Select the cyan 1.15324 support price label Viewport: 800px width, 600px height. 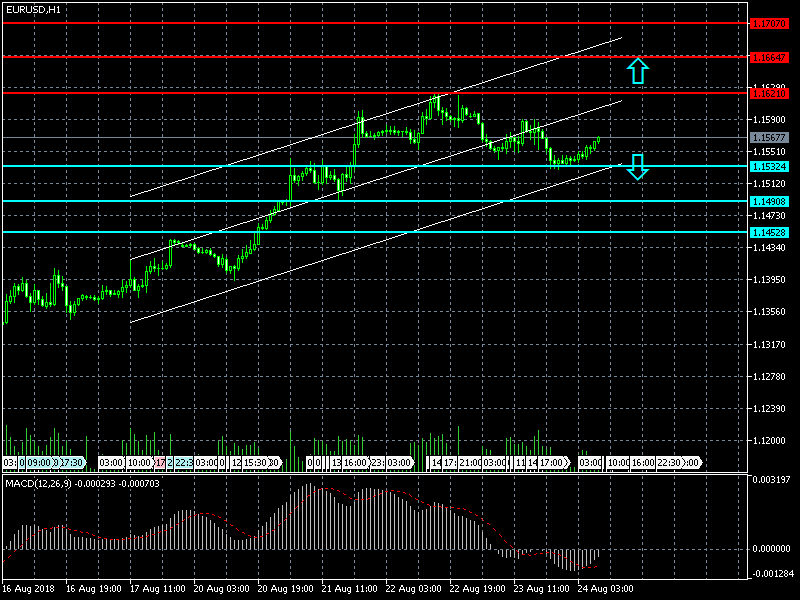click(769, 166)
